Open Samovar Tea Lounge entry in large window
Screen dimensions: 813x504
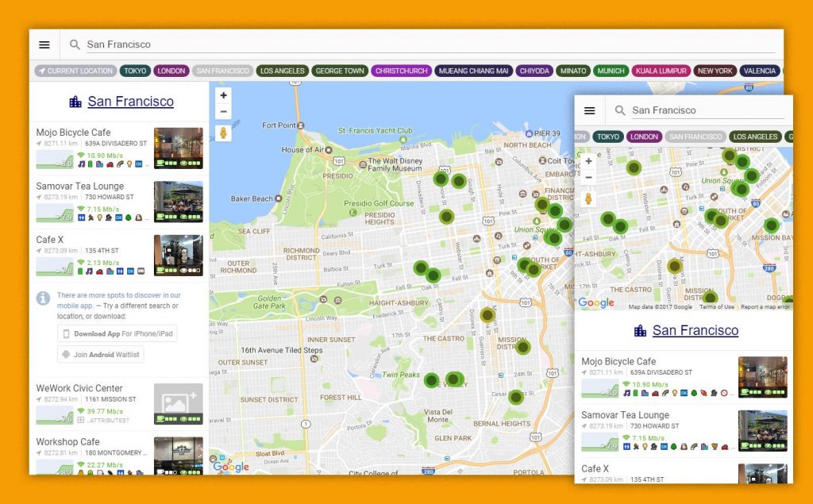click(119, 202)
